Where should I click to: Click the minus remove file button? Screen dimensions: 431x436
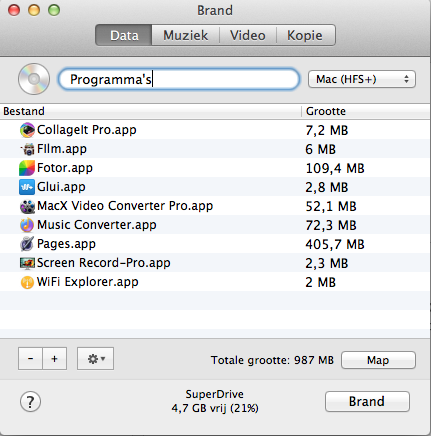(30, 359)
